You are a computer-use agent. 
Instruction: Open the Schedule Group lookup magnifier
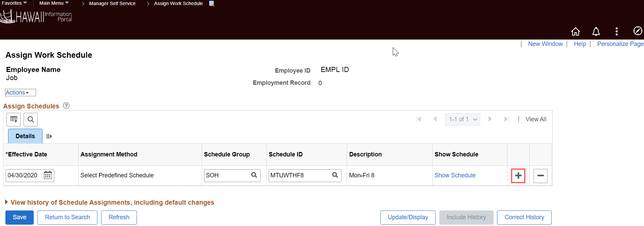point(254,175)
